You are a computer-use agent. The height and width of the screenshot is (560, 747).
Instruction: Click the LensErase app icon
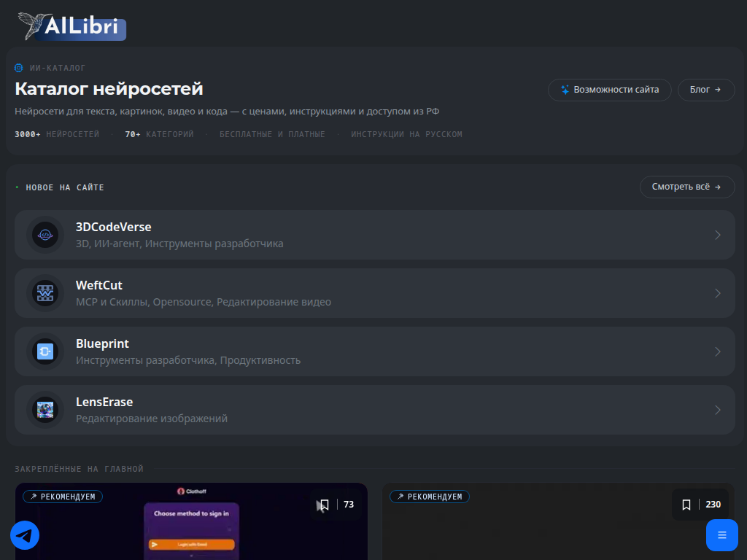point(45,410)
